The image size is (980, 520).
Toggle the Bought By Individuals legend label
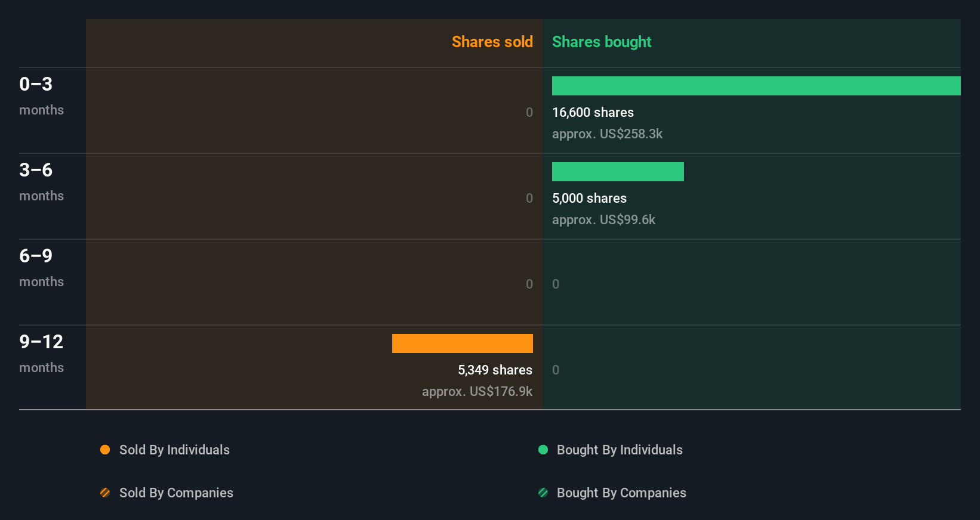pyautogui.click(x=620, y=450)
